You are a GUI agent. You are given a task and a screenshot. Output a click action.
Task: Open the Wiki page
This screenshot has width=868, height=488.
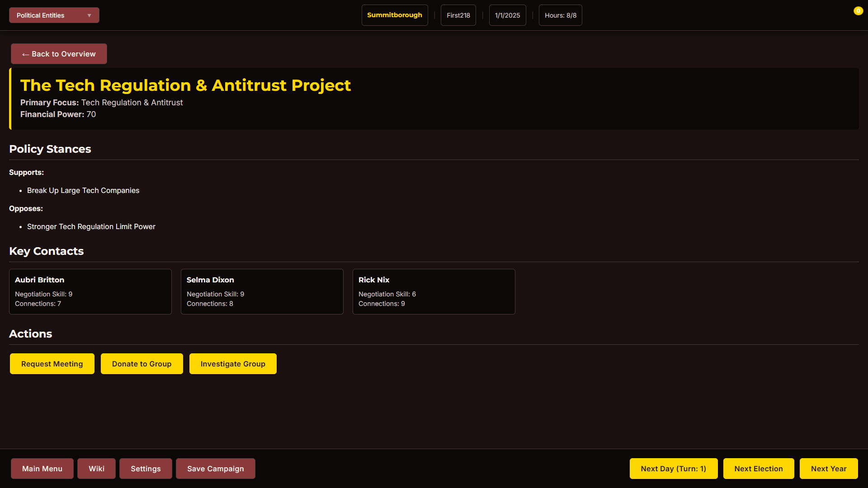(x=96, y=469)
